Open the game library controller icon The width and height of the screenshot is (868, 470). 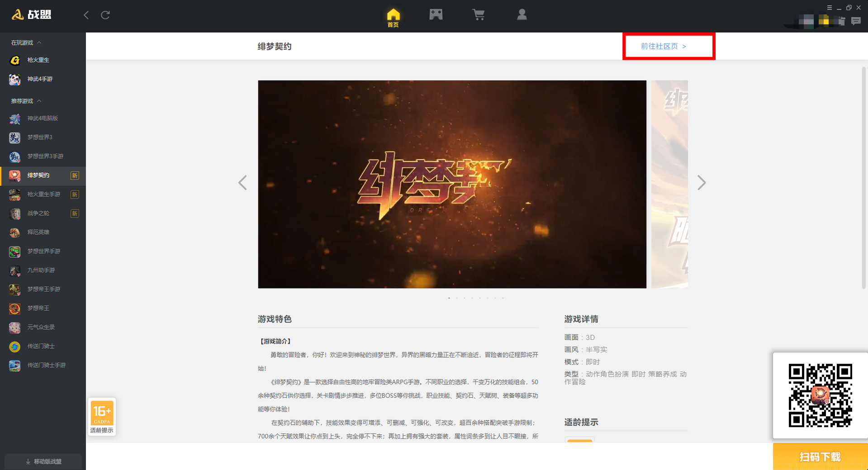click(436, 14)
